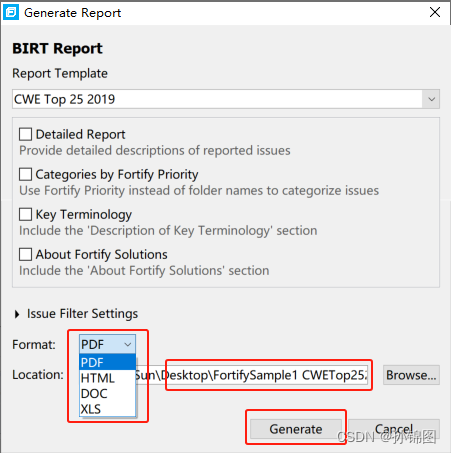Click the 'Include the About Fortify Solutions section' description
The height and width of the screenshot is (453, 451).
(144, 270)
